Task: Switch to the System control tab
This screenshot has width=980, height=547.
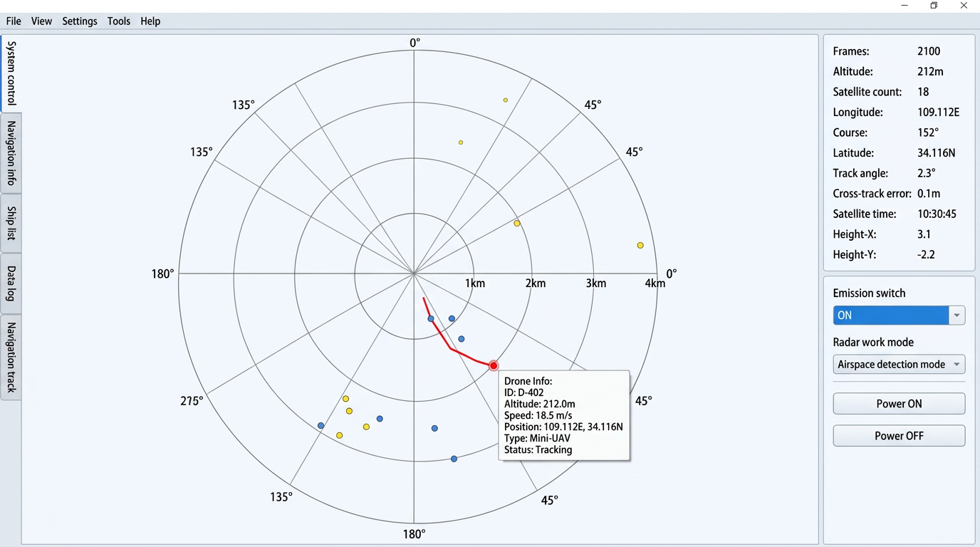Action: [x=11, y=73]
